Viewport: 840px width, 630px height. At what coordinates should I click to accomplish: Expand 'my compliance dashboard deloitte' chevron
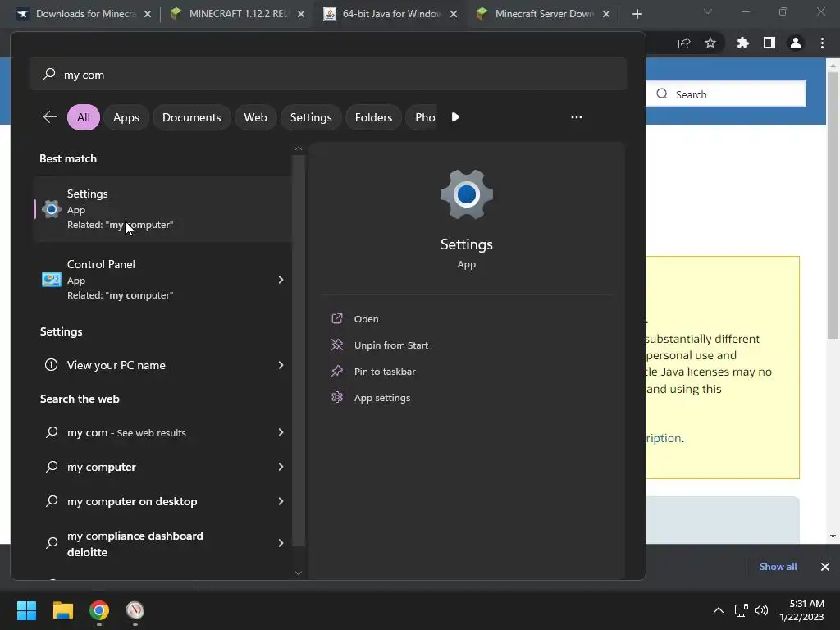point(281,543)
